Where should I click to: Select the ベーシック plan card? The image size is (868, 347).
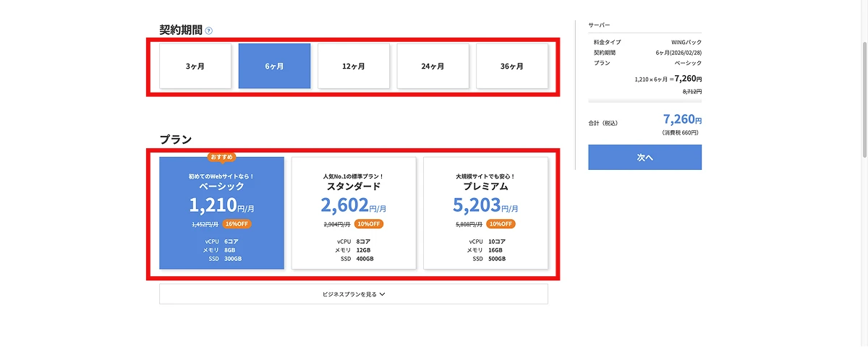[x=222, y=213]
